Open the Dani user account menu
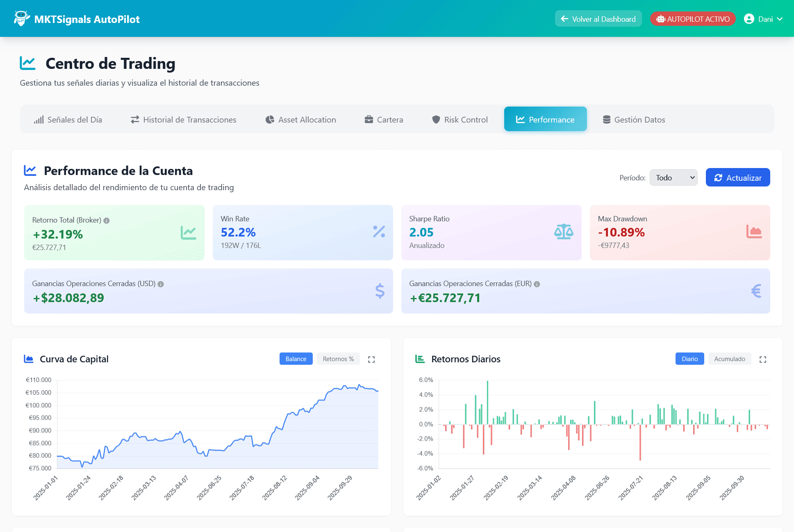The image size is (794, 532). pos(764,19)
